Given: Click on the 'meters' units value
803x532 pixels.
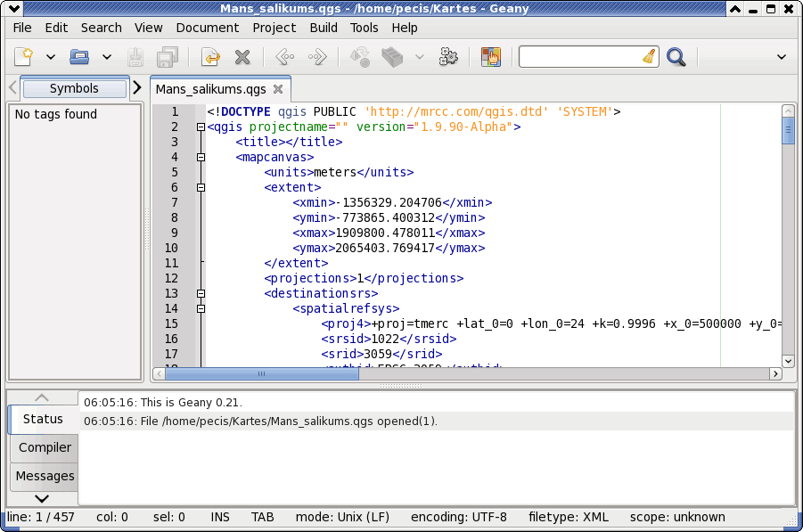Looking at the screenshot, I should [335, 173].
